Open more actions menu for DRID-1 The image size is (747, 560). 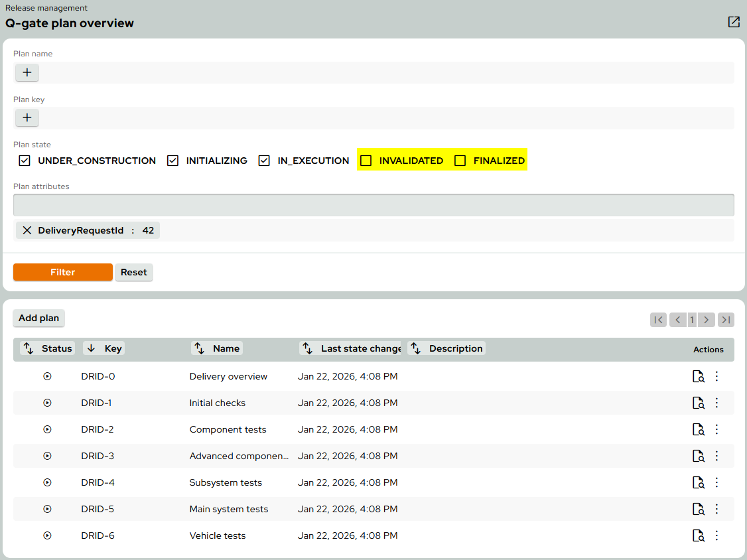716,403
